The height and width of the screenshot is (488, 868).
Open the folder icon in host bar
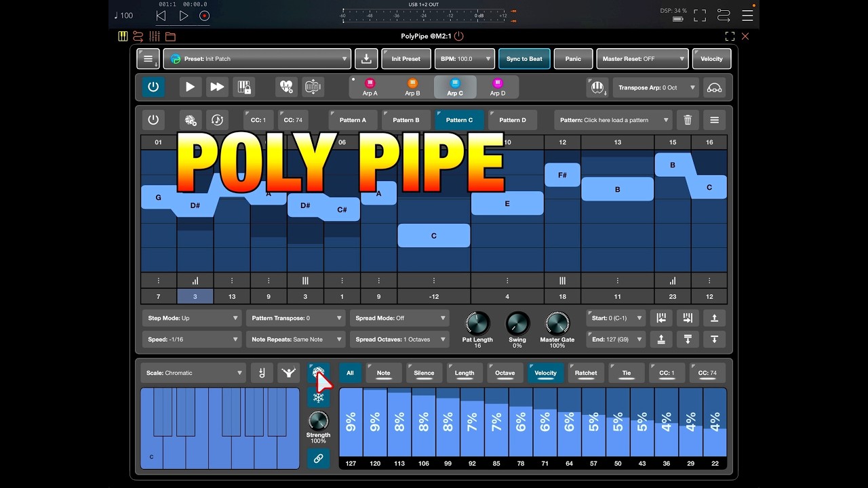click(x=170, y=36)
